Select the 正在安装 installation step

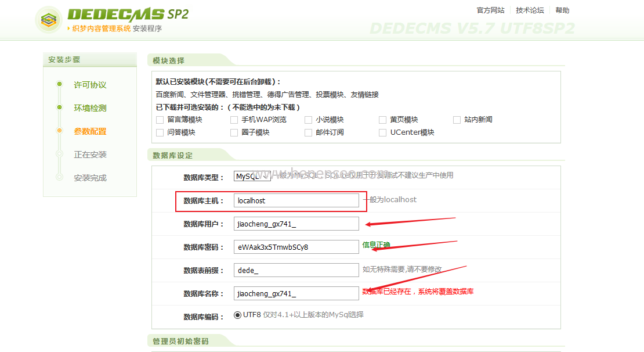[x=90, y=155]
